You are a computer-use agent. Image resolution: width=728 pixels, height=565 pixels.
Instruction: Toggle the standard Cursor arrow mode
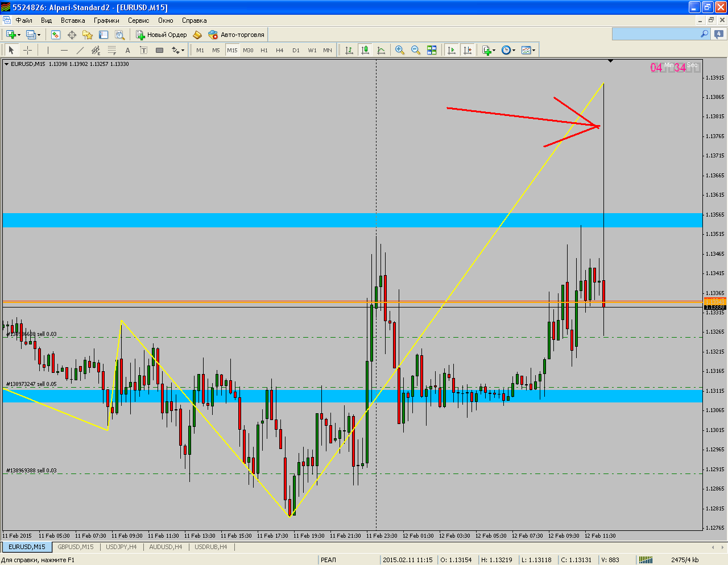click(11, 50)
